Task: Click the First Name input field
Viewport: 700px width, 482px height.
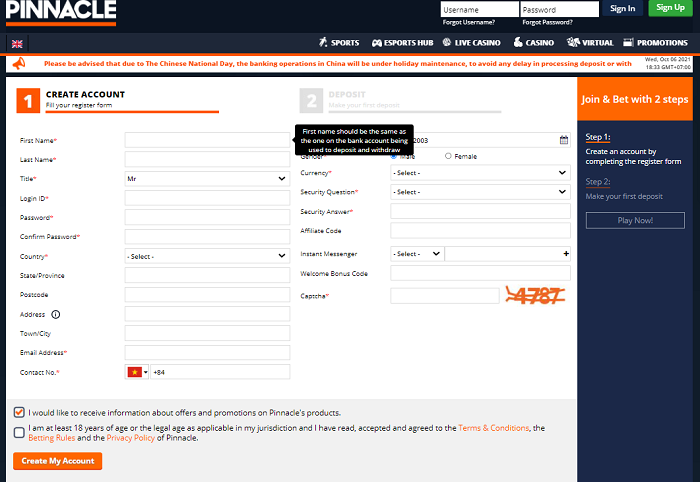Action: pos(207,140)
